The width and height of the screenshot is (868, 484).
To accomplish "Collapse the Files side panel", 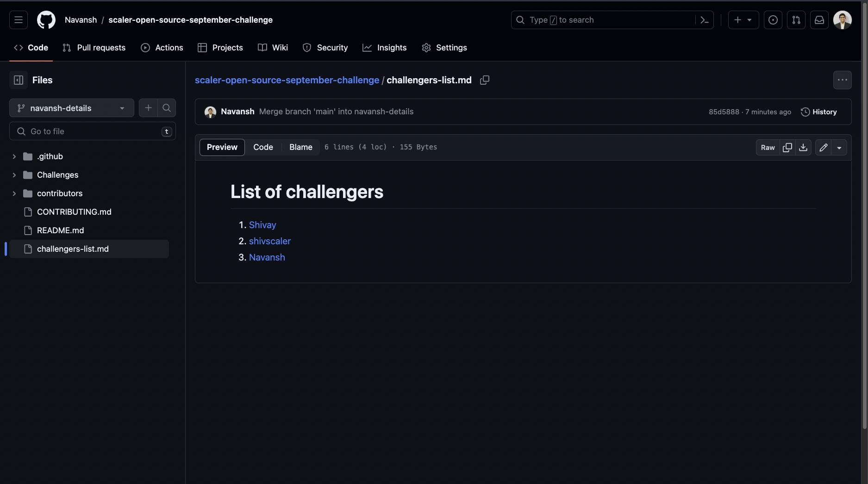I will (19, 80).
